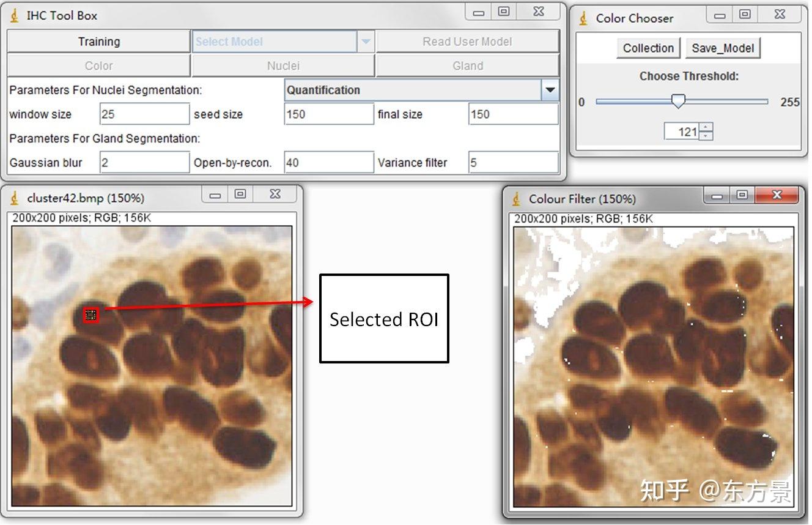Click the Save_Model button
The height and width of the screenshot is (525, 812).
(723, 48)
